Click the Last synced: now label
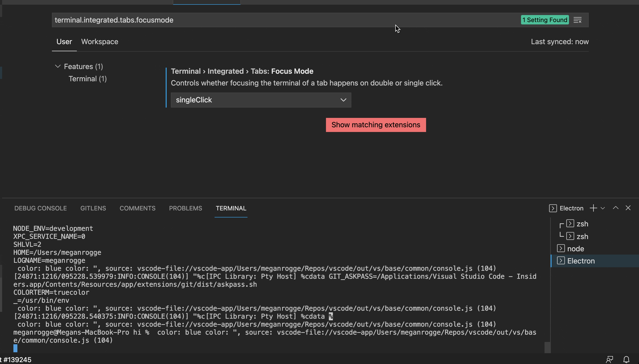639x364 pixels. 560,42
